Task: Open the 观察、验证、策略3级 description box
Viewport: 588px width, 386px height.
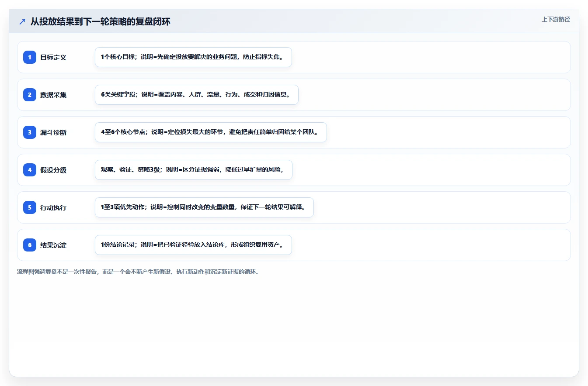Action: tap(194, 170)
